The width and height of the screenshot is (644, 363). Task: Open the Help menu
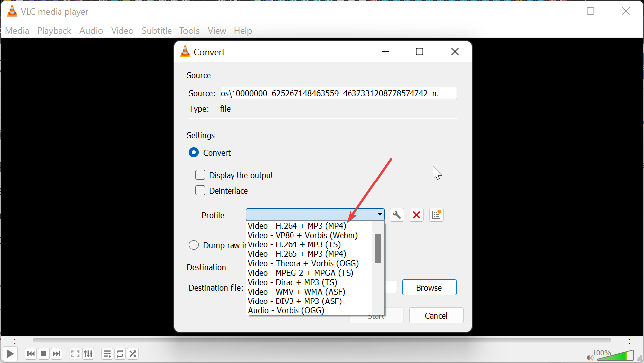point(243,31)
